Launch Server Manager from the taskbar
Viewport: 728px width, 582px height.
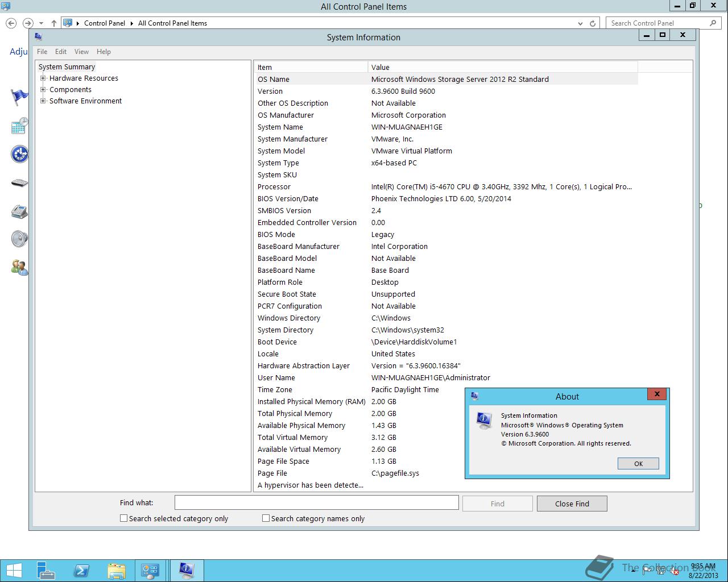pyautogui.click(x=46, y=571)
